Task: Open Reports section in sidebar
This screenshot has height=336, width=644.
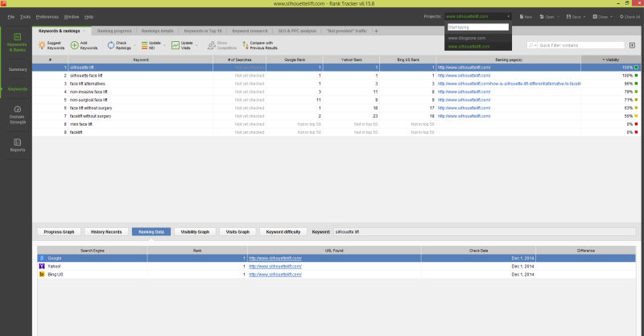Action: [x=17, y=145]
